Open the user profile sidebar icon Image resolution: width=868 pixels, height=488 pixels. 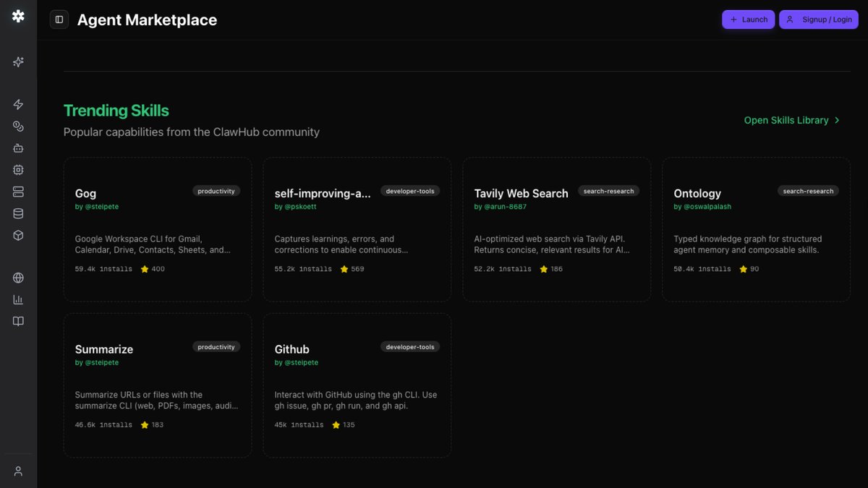pyautogui.click(x=18, y=471)
